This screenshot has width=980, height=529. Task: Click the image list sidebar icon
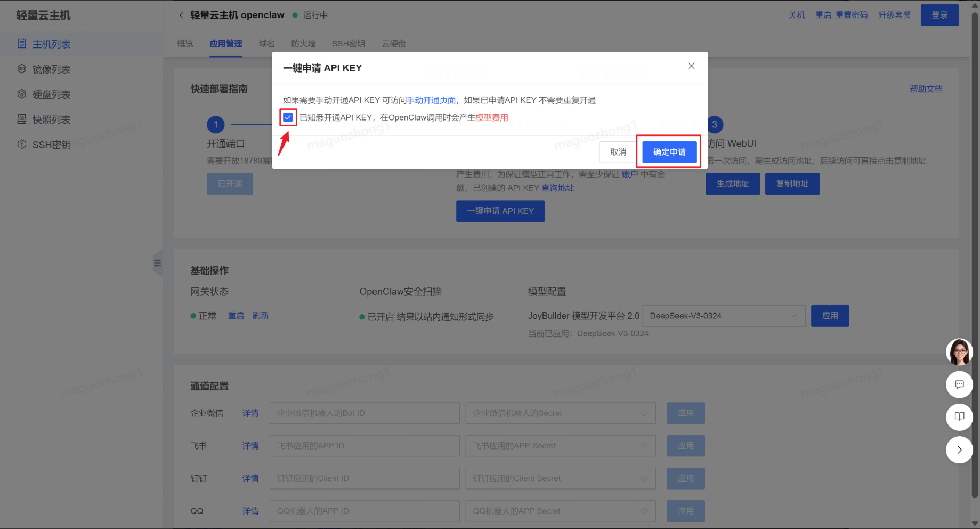click(22, 69)
